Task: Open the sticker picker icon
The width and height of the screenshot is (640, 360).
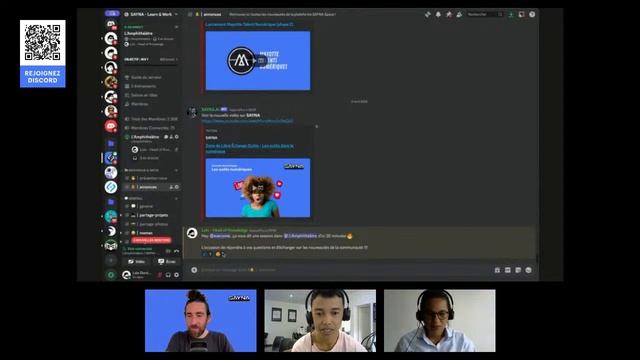Action: [x=518, y=270]
